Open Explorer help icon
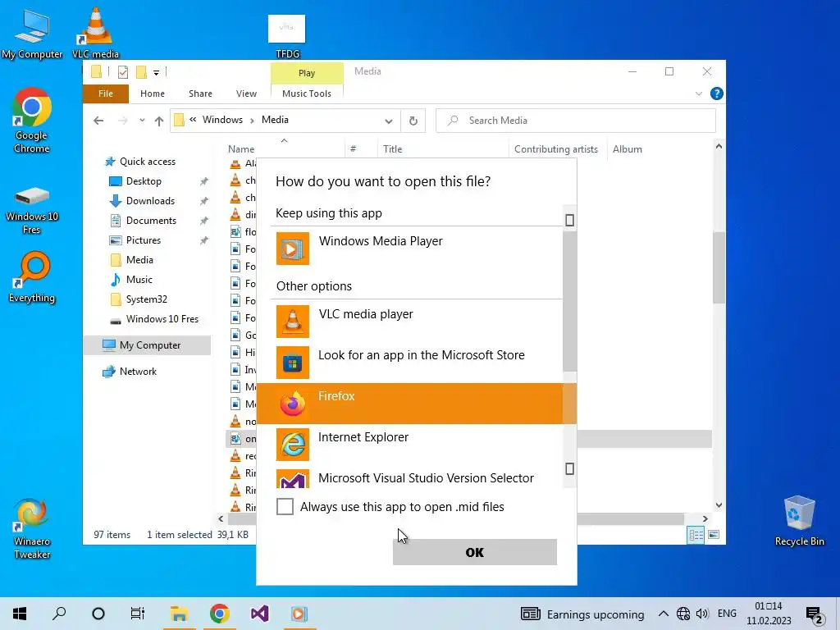This screenshot has height=630, width=840. 716,94
